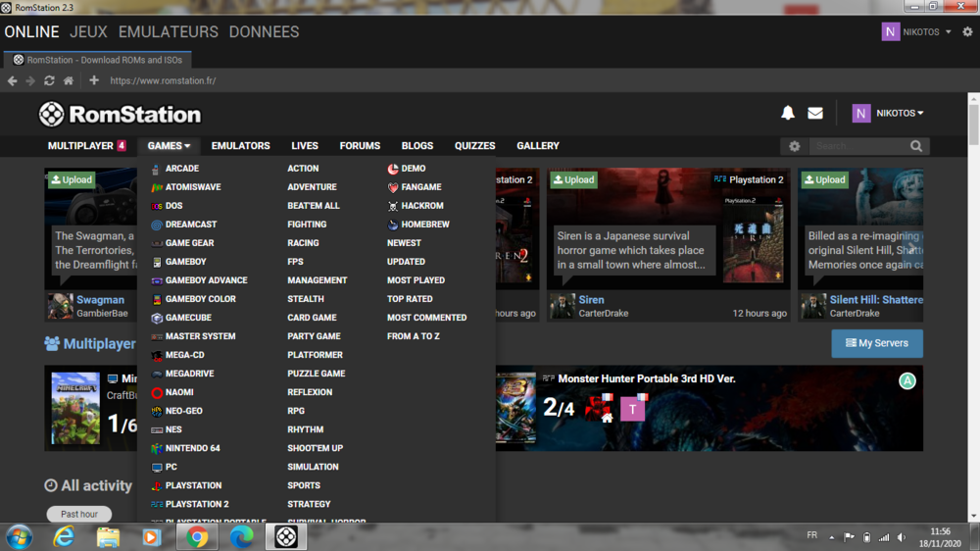
Task: Click the pink T player avatar
Action: tap(632, 409)
